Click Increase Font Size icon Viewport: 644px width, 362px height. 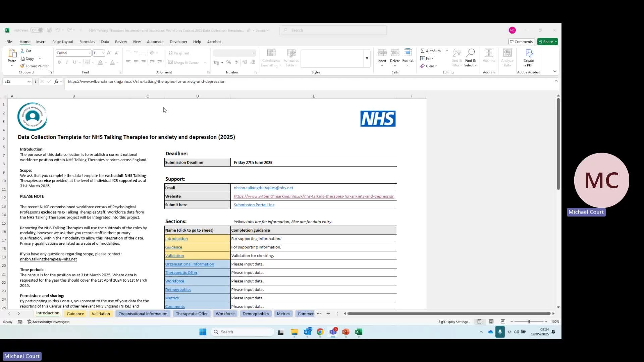[109, 53]
